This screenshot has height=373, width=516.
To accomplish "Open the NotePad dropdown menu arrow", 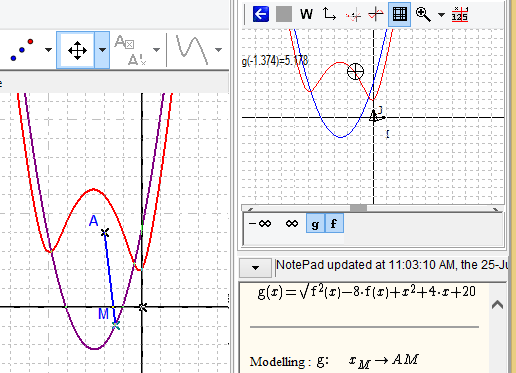I will (255, 268).
